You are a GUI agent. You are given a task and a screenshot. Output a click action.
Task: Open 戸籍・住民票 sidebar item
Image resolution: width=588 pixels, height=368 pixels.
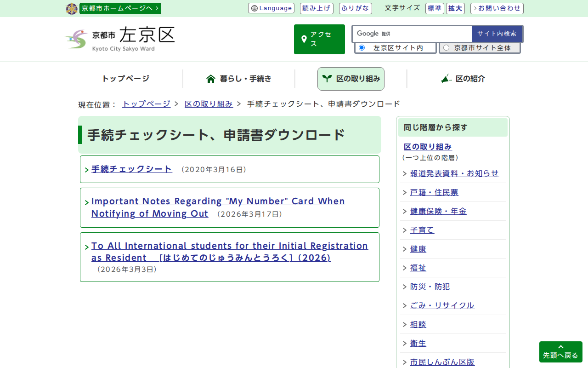pos(434,192)
